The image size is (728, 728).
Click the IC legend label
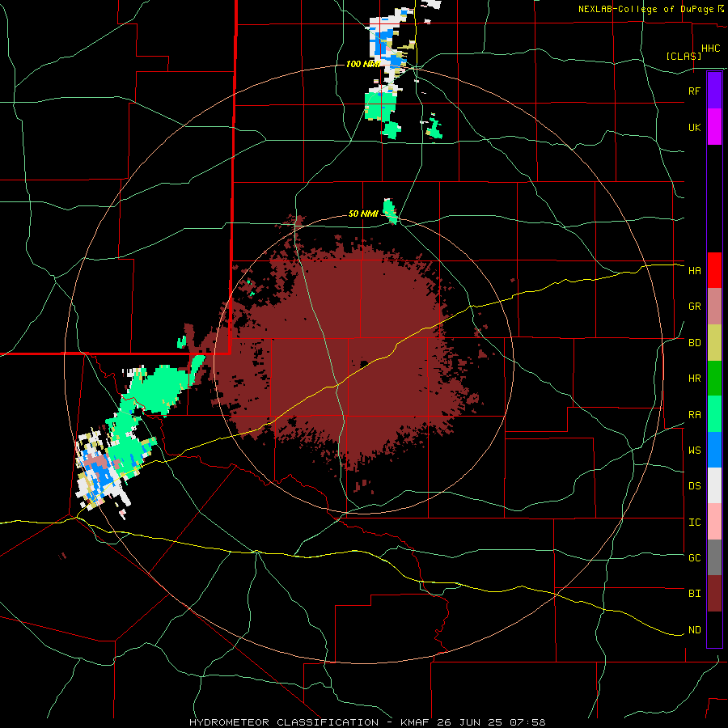(694, 523)
